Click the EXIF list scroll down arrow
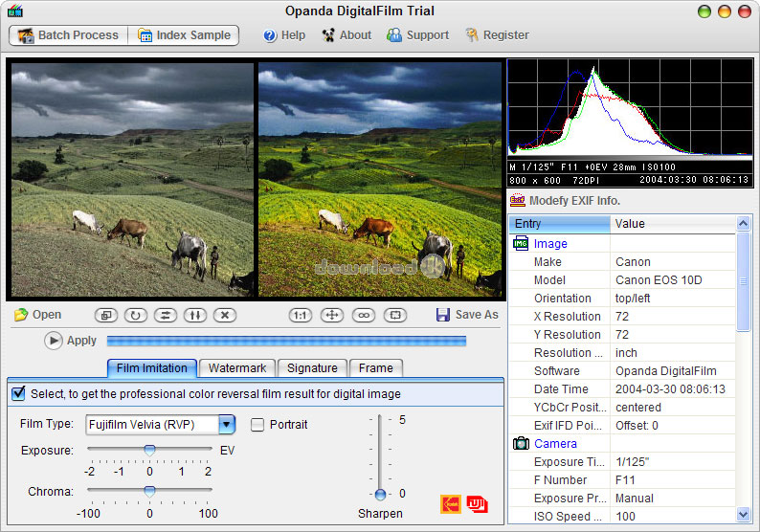Image resolution: width=760 pixels, height=532 pixels. (743, 514)
